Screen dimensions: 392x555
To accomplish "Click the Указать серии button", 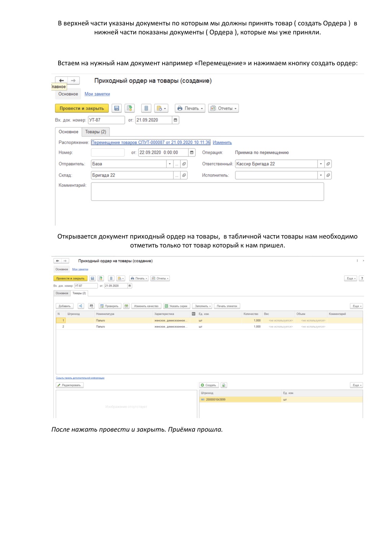I will (x=176, y=306).
